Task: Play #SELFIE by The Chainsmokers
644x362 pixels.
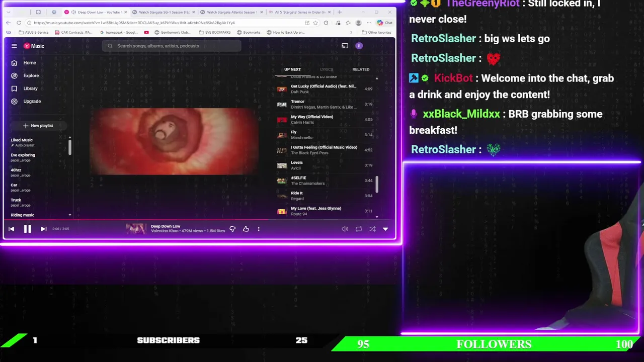Action: (x=325, y=180)
